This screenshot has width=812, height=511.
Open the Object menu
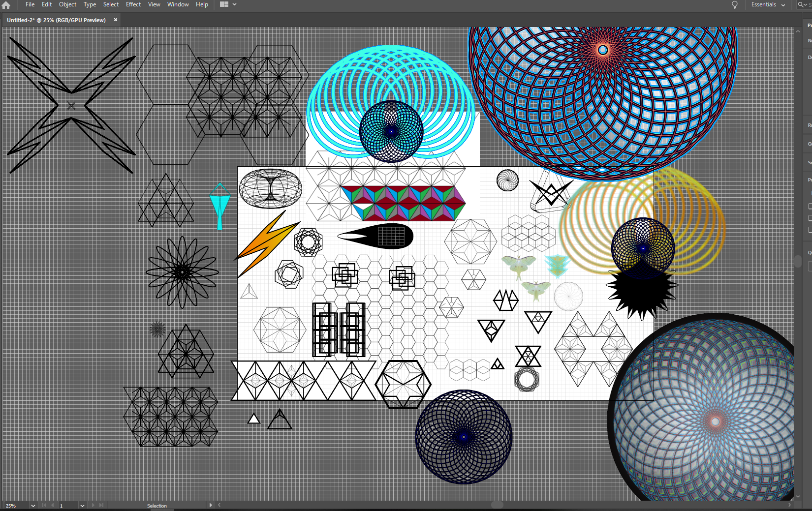pos(68,4)
